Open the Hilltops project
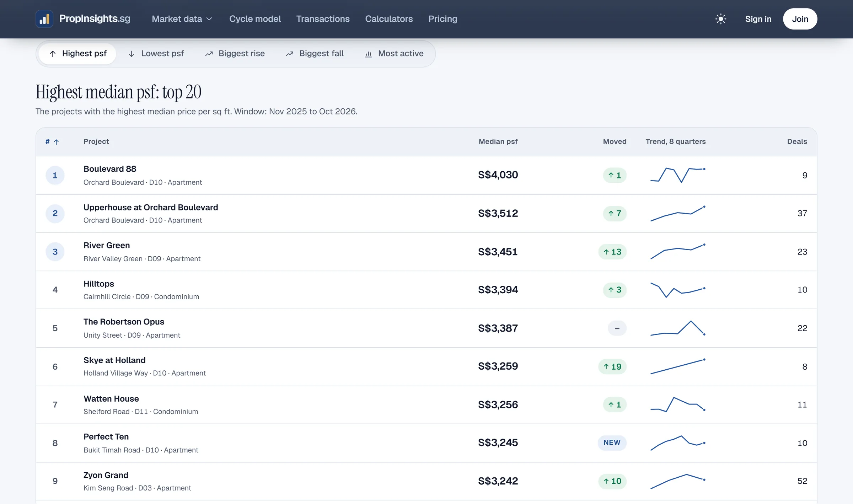Viewport: 853px width, 504px height. [x=99, y=284]
